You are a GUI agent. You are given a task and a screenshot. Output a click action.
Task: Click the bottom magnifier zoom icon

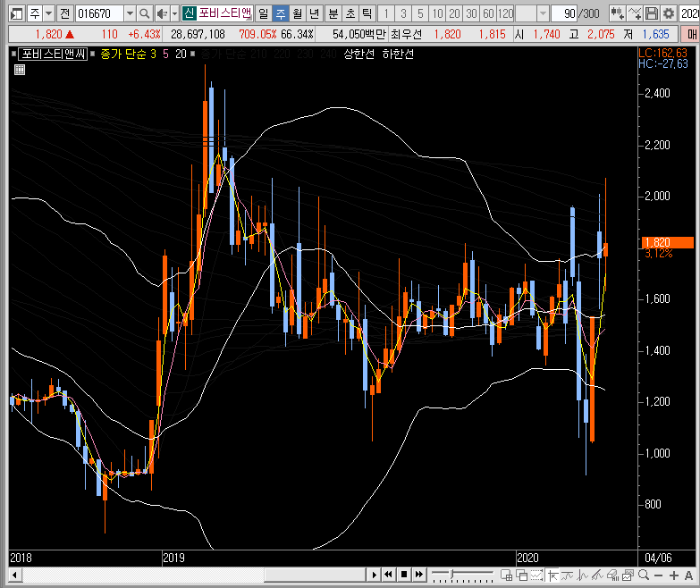(x=644, y=575)
